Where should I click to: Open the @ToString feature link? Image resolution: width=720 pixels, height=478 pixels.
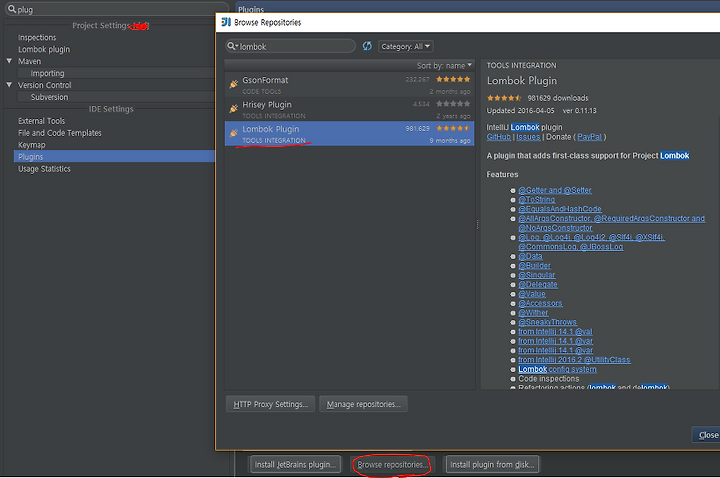536,200
